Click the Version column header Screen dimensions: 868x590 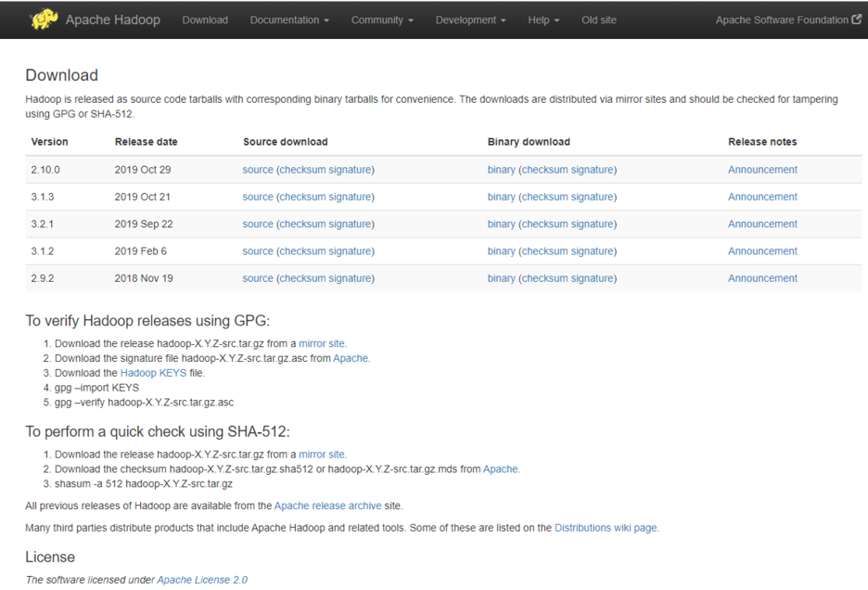[49, 142]
